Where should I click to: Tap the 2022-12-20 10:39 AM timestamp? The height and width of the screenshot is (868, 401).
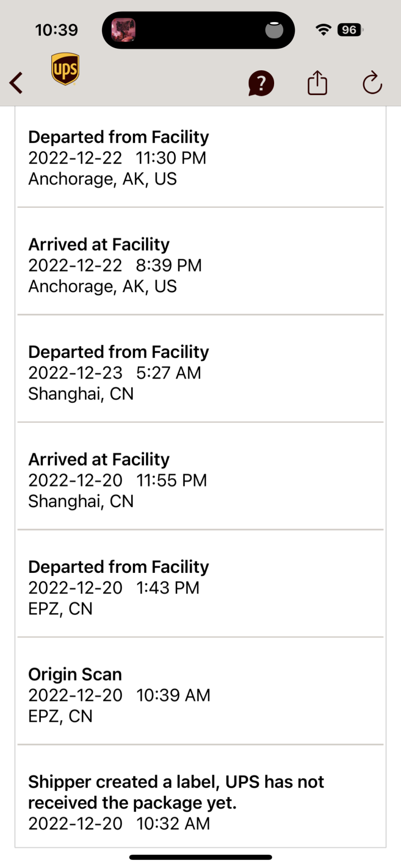119,695
